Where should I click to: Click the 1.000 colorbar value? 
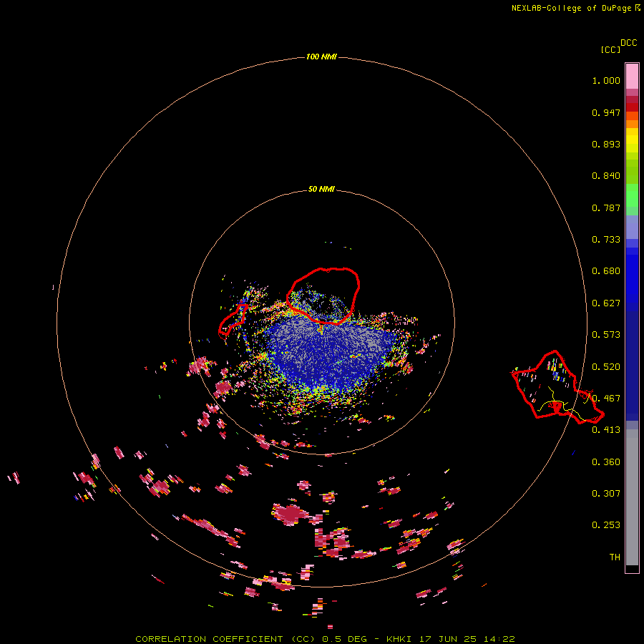[606, 80]
